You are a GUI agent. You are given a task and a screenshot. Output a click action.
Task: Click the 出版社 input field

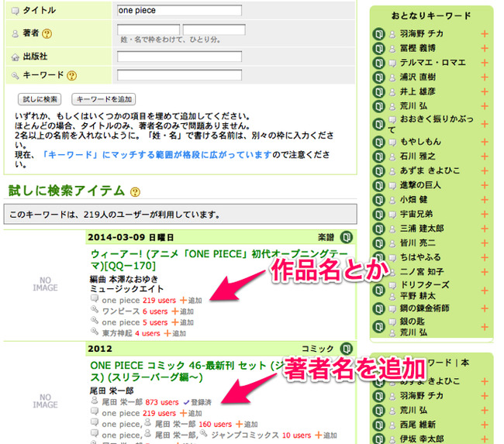pyautogui.click(x=179, y=57)
